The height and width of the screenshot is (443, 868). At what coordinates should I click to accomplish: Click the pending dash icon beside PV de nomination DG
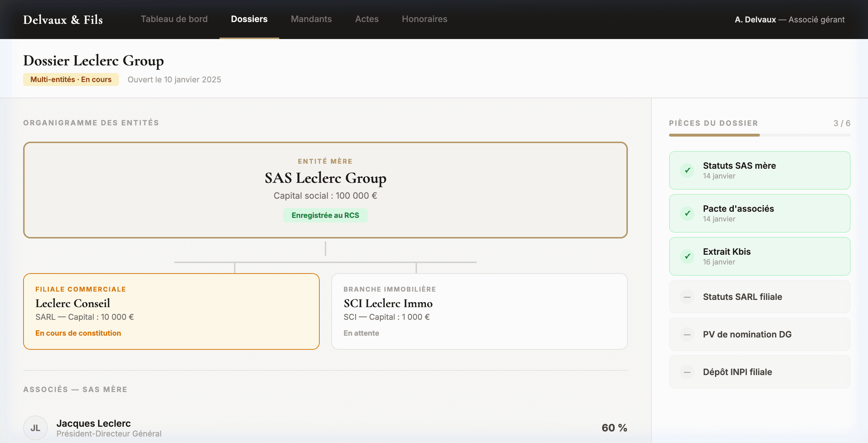[x=687, y=335]
